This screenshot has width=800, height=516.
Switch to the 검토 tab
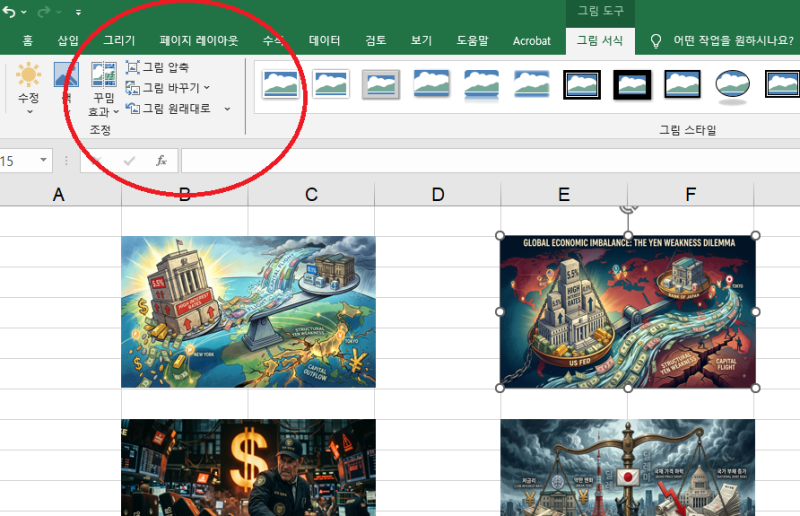[376, 40]
